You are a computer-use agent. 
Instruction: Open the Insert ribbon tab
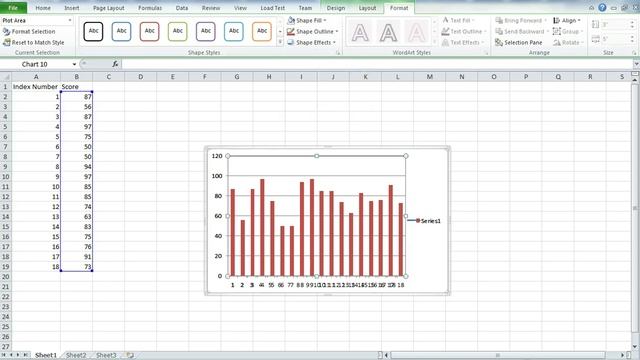[x=72, y=8]
